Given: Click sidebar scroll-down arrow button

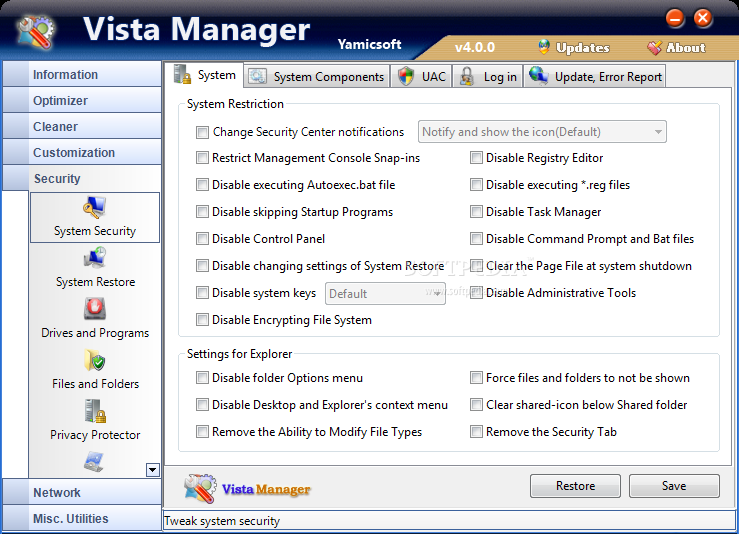Looking at the screenshot, I should (x=153, y=470).
